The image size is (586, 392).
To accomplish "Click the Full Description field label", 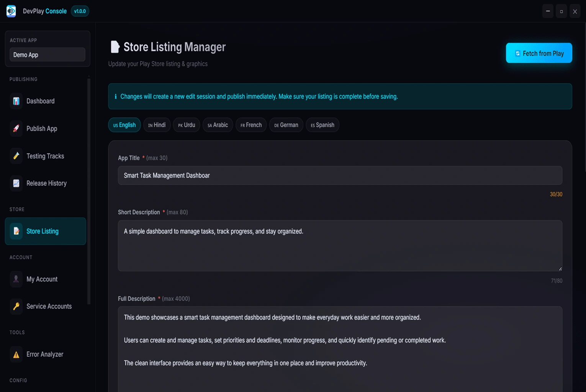I will (x=137, y=299).
